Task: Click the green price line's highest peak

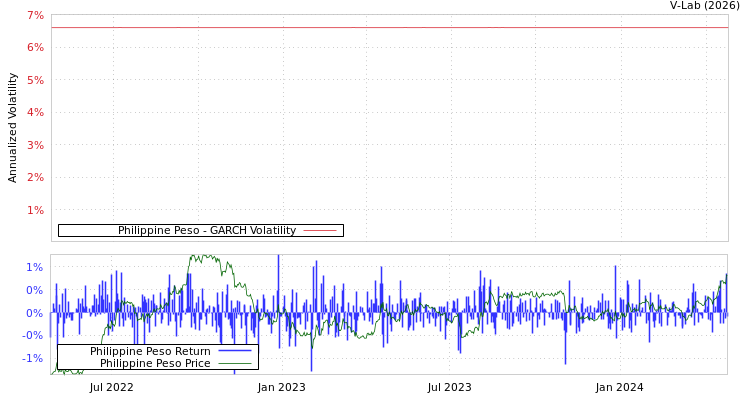Action: tap(205, 257)
